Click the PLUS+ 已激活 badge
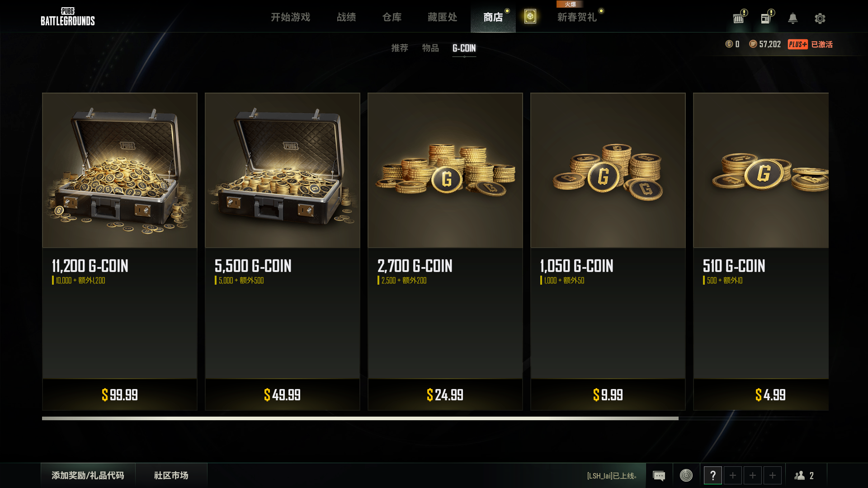 click(x=810, y=44)
